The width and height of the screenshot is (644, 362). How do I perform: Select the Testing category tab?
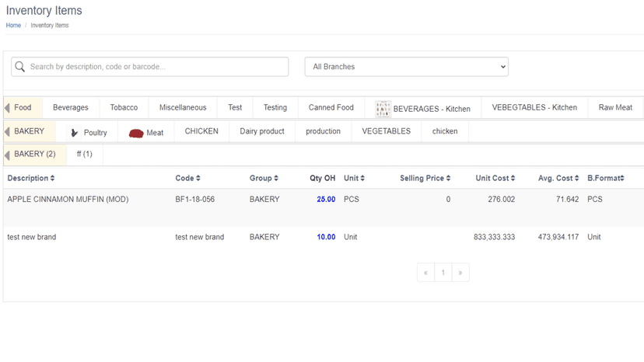click(x=275, y=107)
